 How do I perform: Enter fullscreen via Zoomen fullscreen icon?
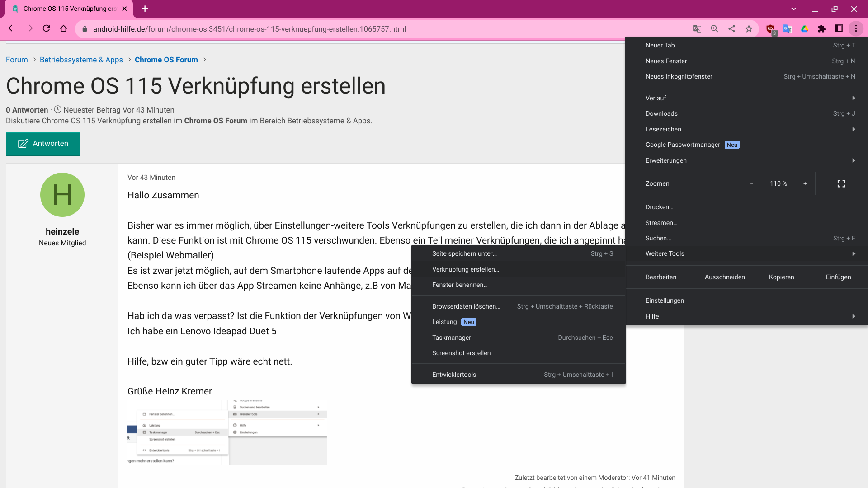click(x=841, y=183)
